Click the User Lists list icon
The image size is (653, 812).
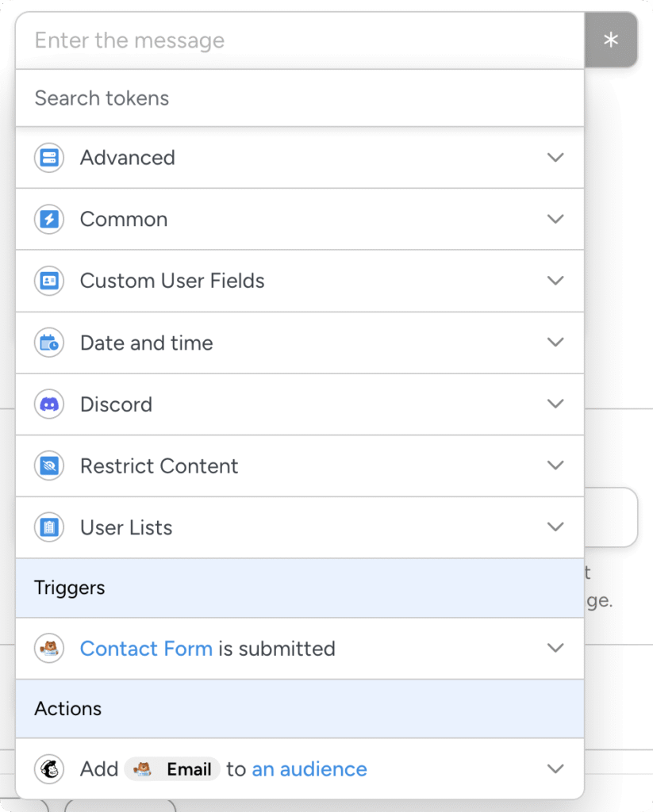click(48, 527)
